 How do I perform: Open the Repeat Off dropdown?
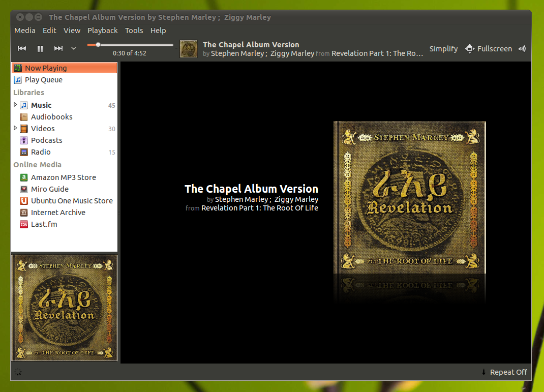(504, 372)
